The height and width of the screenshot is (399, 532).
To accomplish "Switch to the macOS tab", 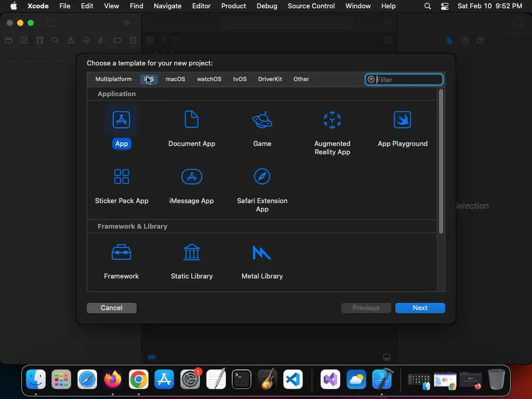I will (176, 79).
